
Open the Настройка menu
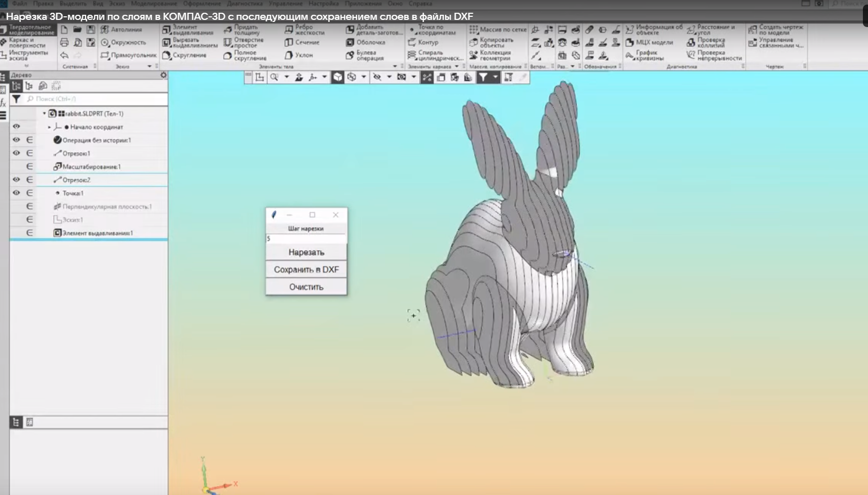324,4
